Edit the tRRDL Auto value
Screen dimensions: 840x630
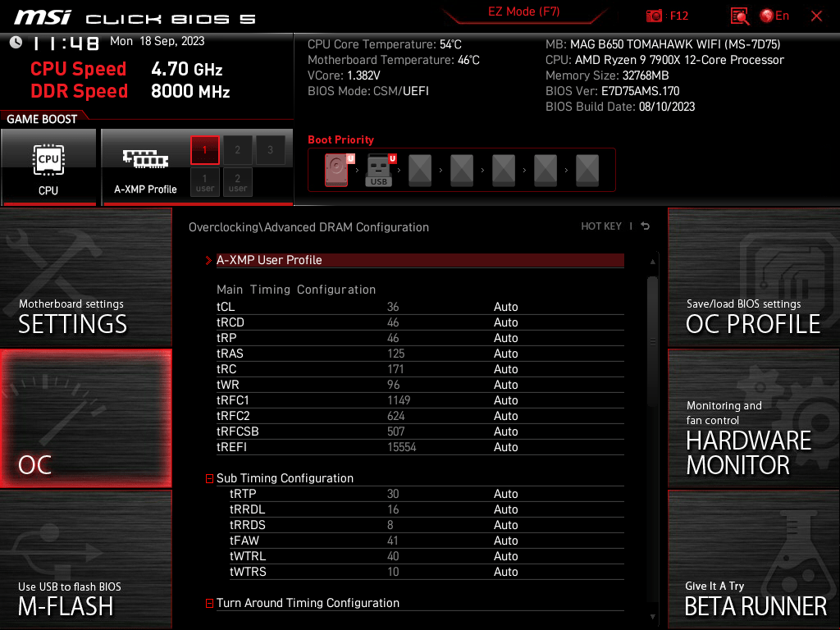pyautogui.click(x=505, y=509)
